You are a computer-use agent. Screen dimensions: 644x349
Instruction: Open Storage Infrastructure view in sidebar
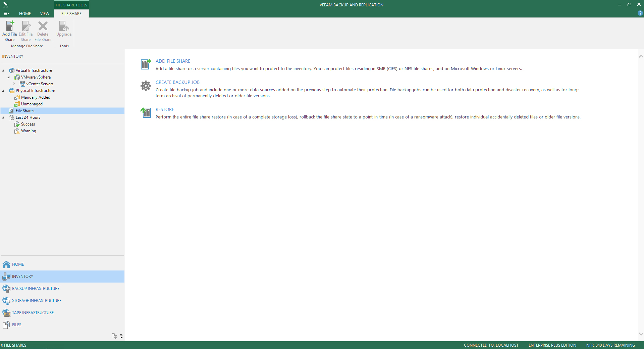[37, 301]
